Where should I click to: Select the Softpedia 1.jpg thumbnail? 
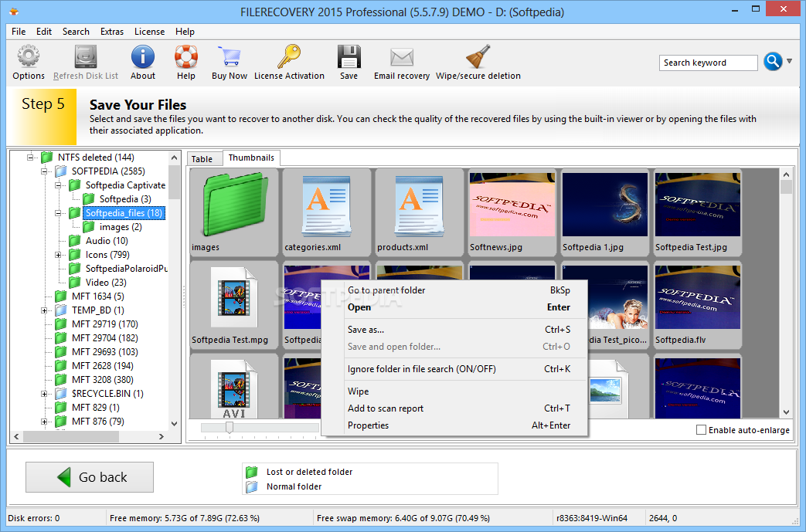pyautogui.click(x=604, y=212)
